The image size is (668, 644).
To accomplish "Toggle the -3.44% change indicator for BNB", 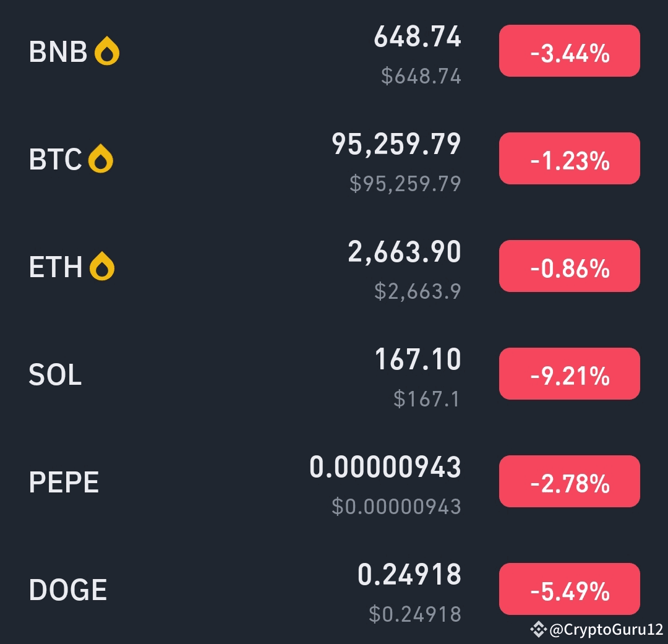I will 569,51.
